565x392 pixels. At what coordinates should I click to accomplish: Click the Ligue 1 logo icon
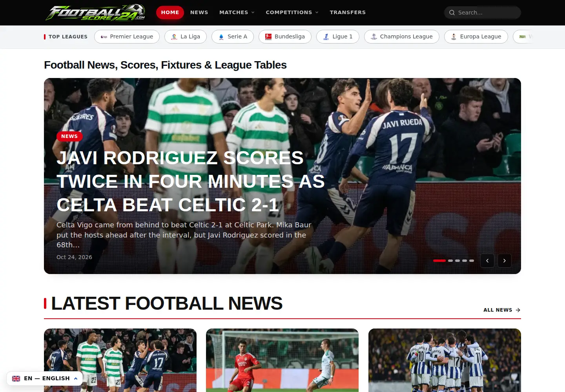(x=326, y=37)
